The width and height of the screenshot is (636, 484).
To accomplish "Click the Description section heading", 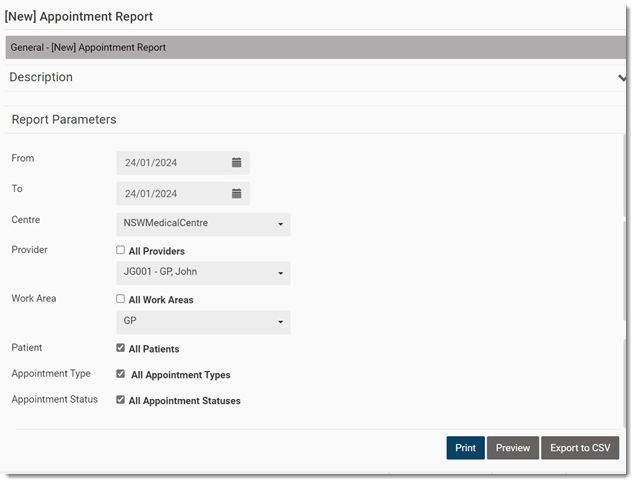I will (x=41, y=77).
